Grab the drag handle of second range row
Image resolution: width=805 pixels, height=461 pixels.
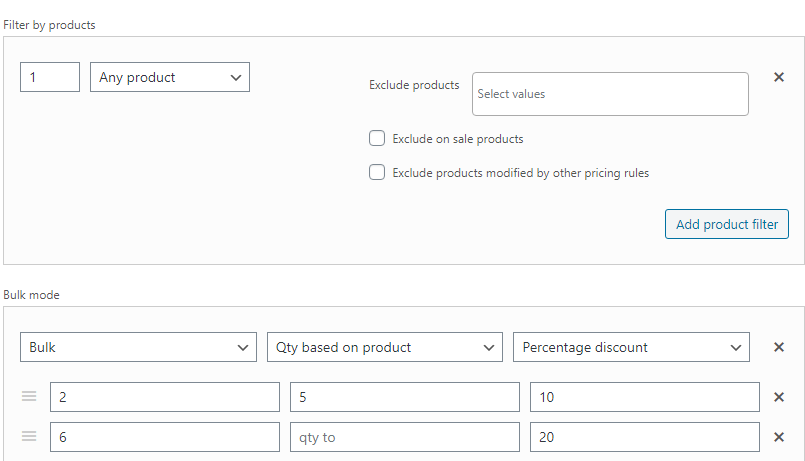[29, 436]
